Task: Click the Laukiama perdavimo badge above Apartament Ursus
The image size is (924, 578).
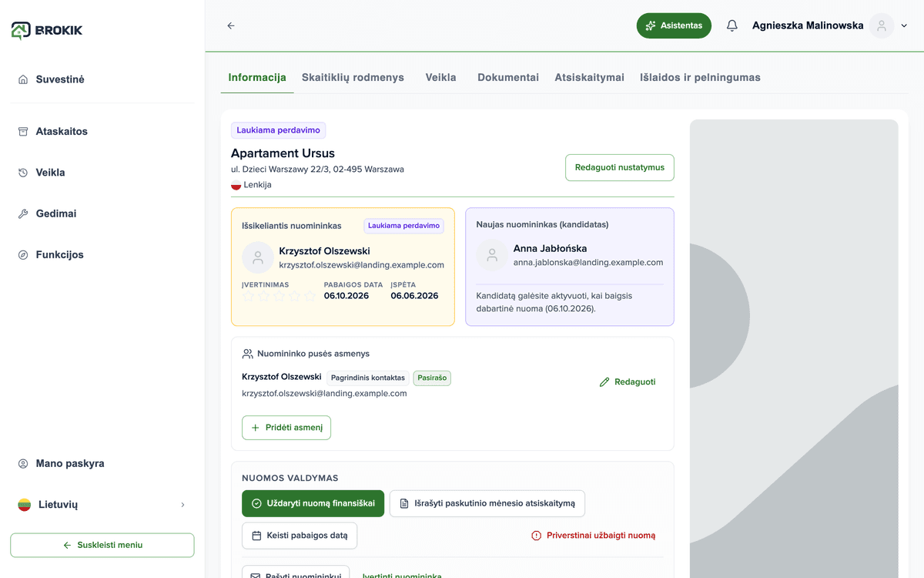Action: (x=278, y=130)
